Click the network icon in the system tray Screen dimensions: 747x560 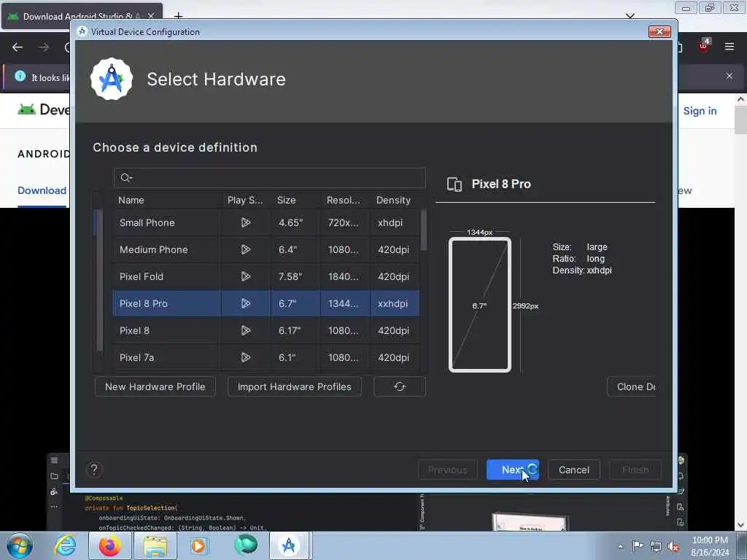tap(656, 546)
